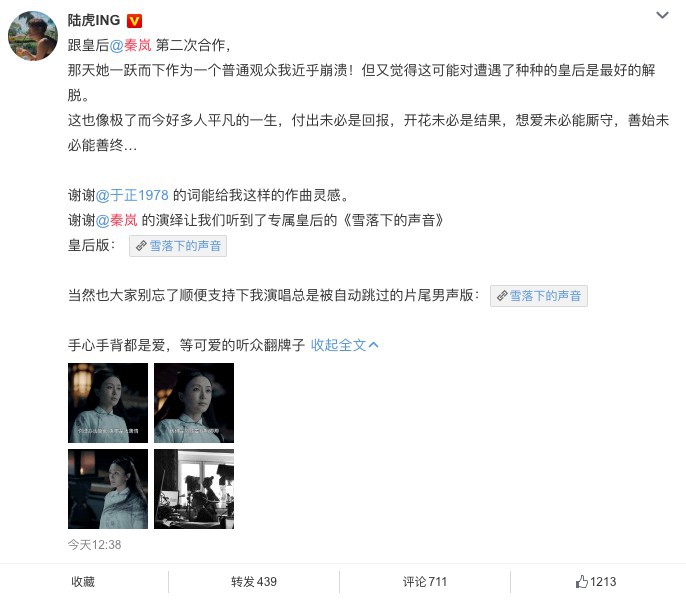Like the post with thumbs-up 1213
The image size is (686, 600).
595,582
